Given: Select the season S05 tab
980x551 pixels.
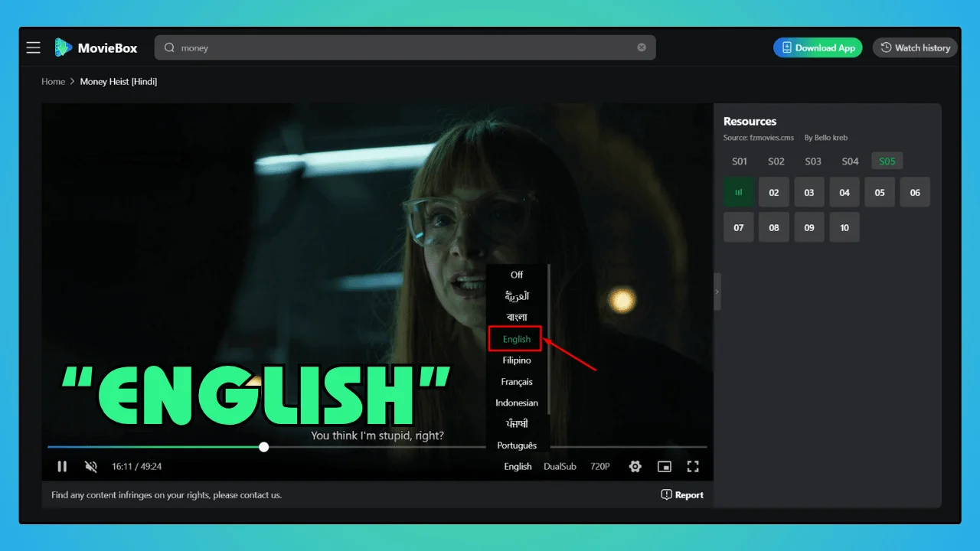Looking at the screenshot, I should (x=887, y=161).
